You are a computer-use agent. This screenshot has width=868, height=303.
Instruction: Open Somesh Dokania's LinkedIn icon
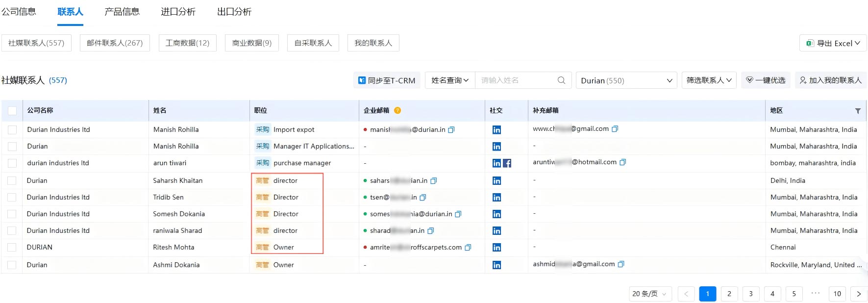tap(496, 214)
